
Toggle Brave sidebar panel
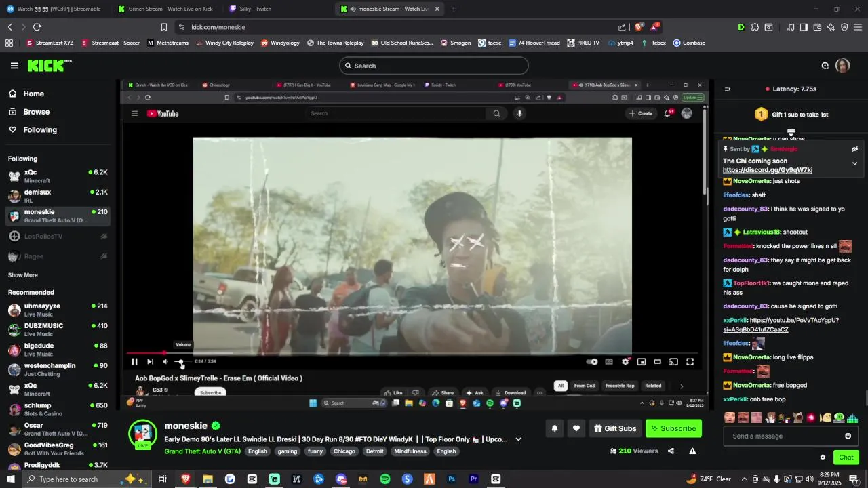804,27
